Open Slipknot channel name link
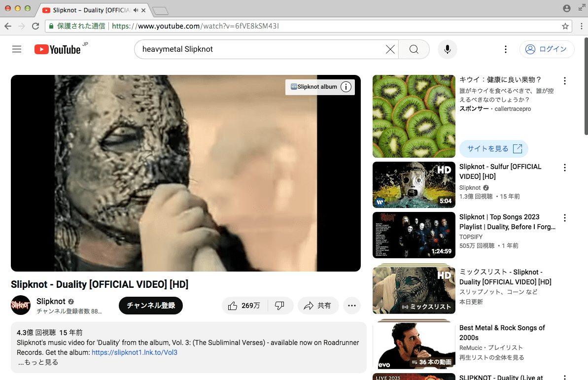The height and width of the screenshot is (380, 588). click(51, 301)
